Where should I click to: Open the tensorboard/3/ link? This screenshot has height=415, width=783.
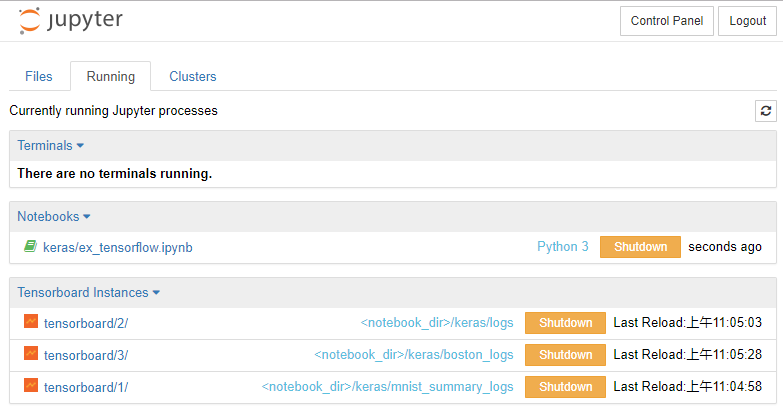point(86,356)
